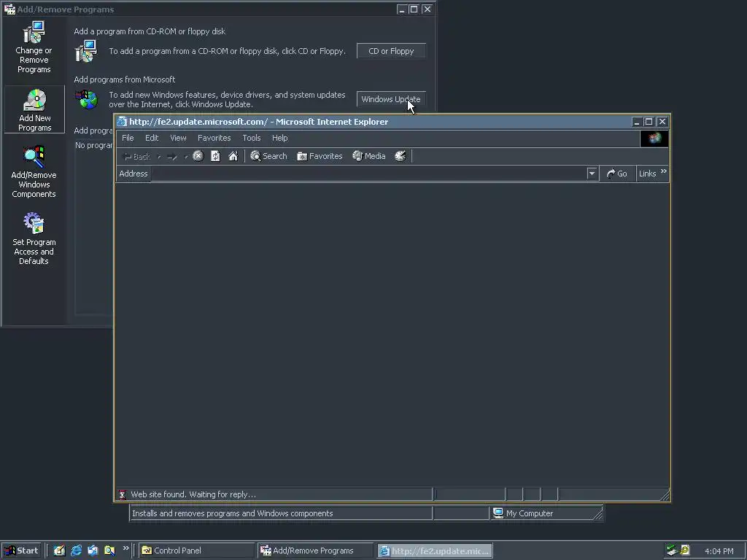Click 'Web site found. Waiting for reply' status

(193, 494)
